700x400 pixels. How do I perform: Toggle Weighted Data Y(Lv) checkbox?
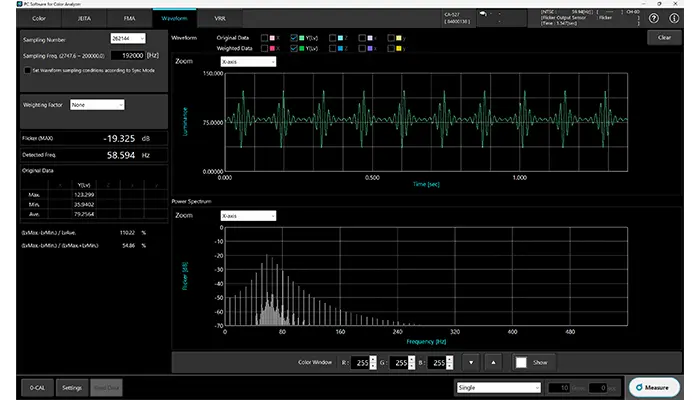coord(294,46)
